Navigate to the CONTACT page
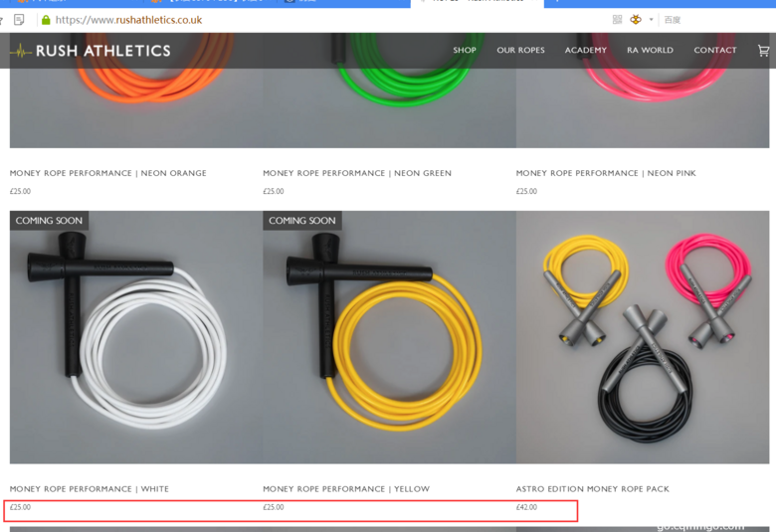 click(x=715, y=50)
